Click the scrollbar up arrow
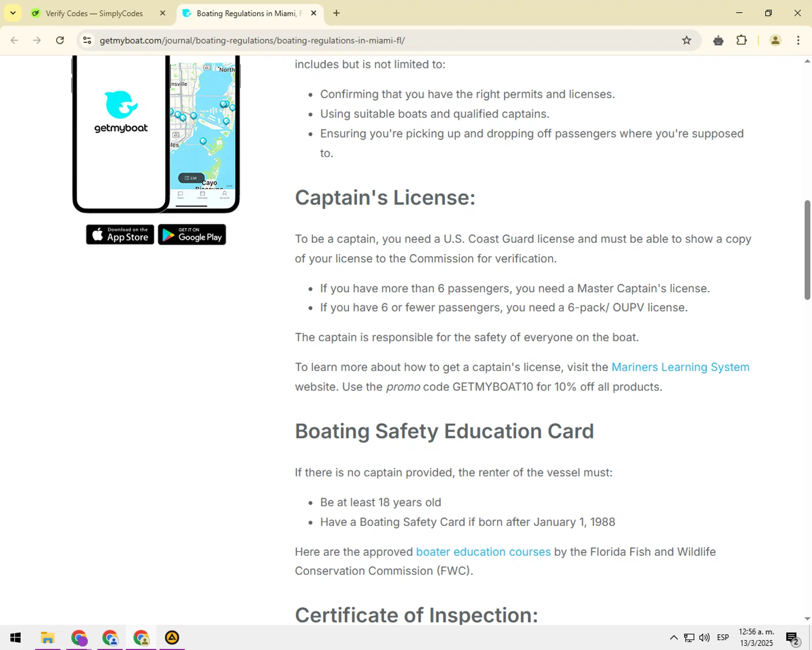812x650 pixels. 807,61
